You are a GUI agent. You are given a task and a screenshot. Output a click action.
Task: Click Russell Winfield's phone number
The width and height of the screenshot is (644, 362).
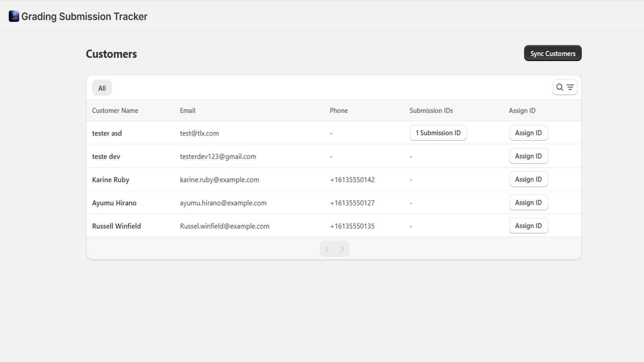[x=352, y=226]
